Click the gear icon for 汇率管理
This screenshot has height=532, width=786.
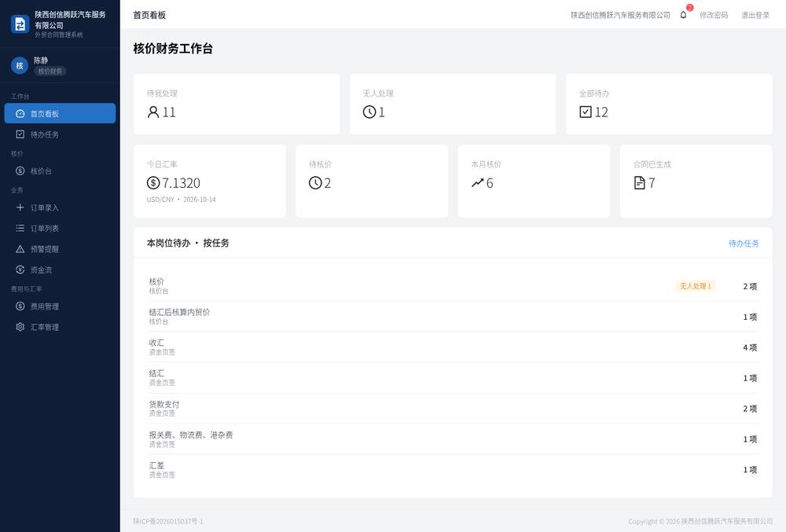coord(20,327)
